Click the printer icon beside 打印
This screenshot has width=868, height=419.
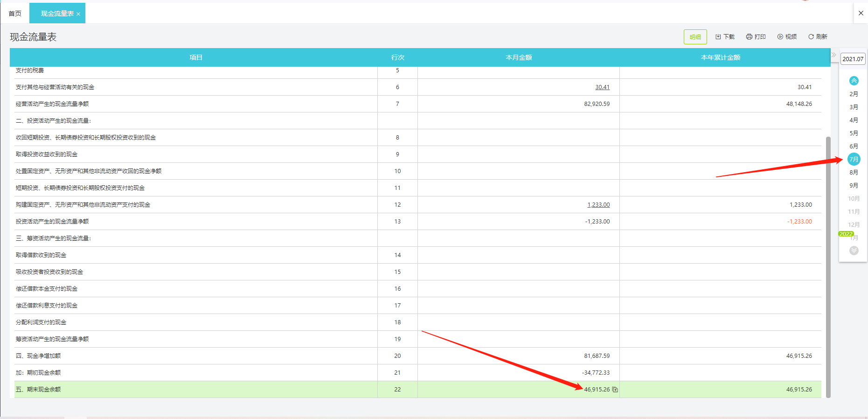749,36
